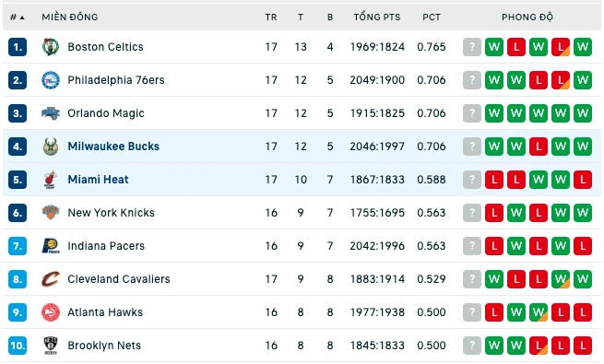
Task: Click the PHONG ĐỘ column header
Action: pos(527,18)
